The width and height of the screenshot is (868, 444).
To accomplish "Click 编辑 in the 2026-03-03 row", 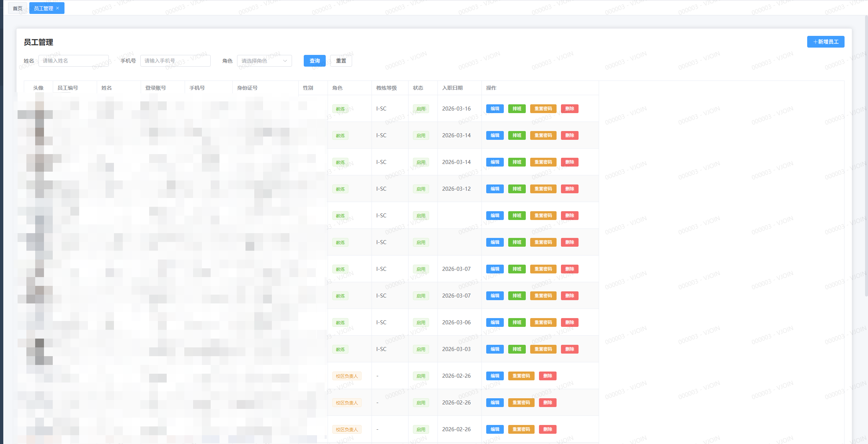I will point(495,349).
